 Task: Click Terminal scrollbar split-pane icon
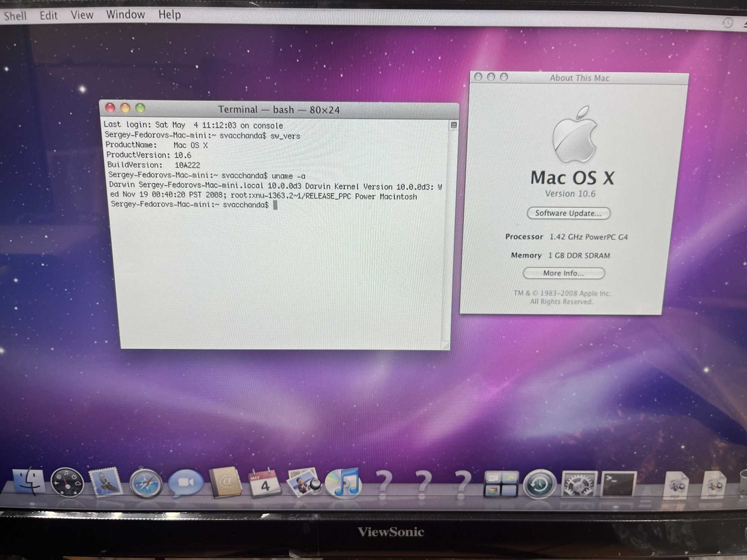pyautogui.click(x=453, y=125)
